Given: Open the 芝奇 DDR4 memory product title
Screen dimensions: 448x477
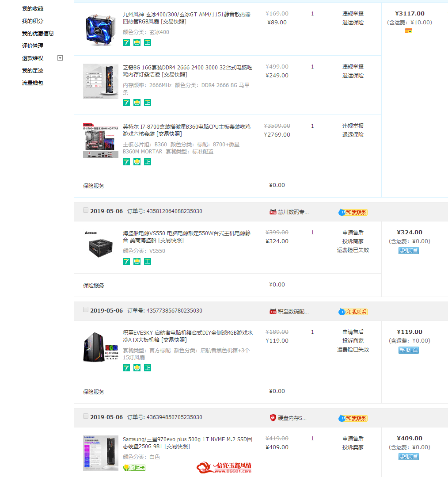Looking at the screenshot, I should (x=187, y=71).
